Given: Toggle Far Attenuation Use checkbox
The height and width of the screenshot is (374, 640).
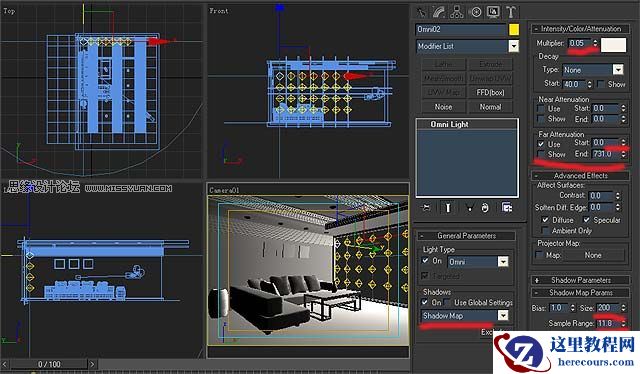Looking at the screenshot, I should point(541,144).
